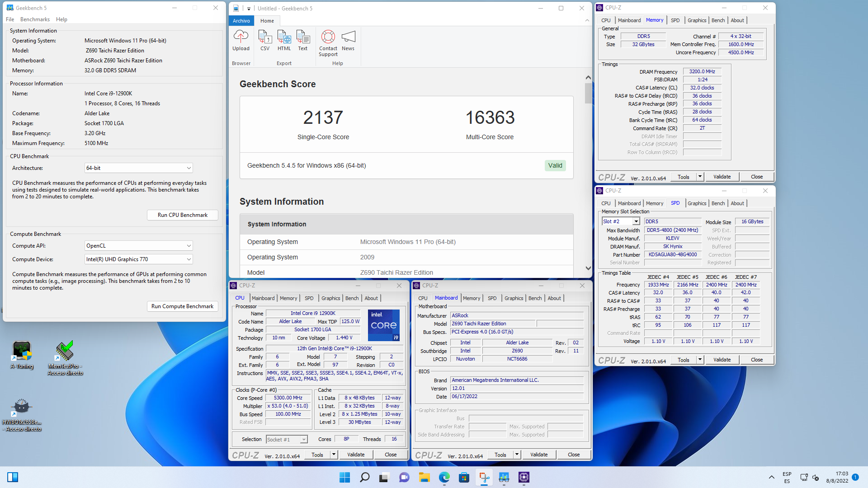Open Task View on taskbar
The image size is (868, 488).
[384, 477]
